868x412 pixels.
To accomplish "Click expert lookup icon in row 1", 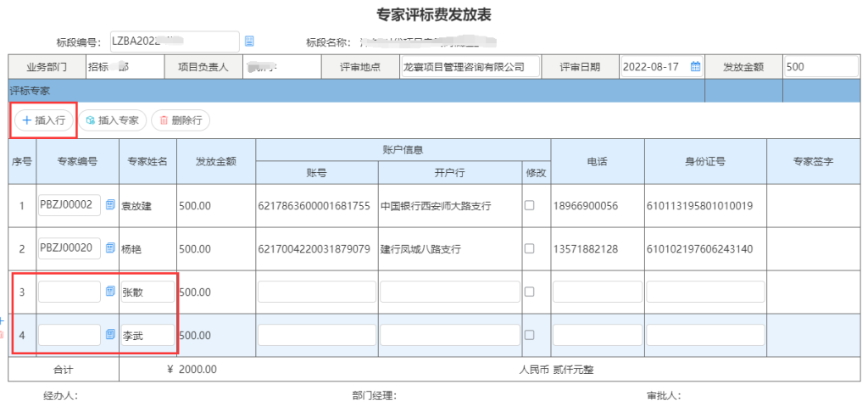I will point(110,205).
